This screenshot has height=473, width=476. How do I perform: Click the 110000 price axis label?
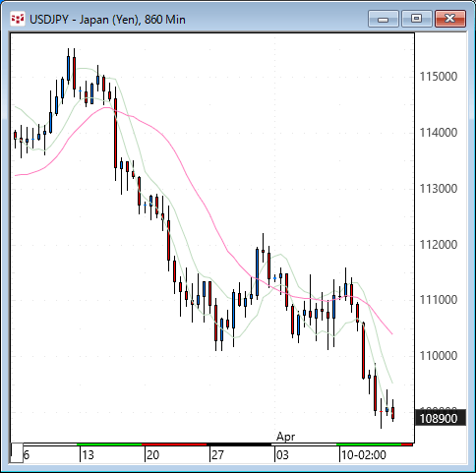coord(439,356)
